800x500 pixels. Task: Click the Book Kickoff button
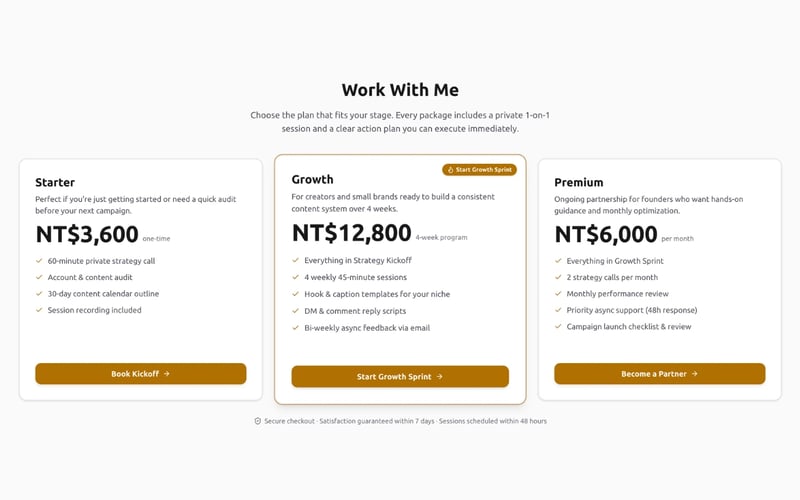141,373
